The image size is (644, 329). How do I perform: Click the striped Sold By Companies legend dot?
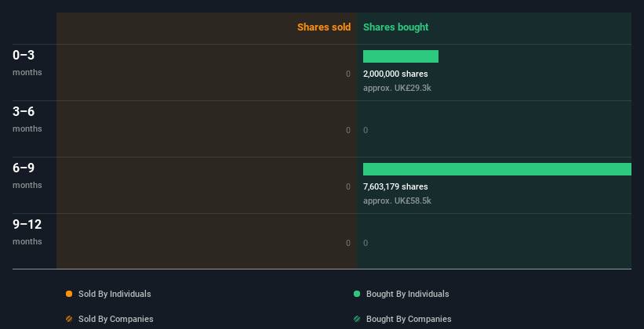click(x=69, y=319)
